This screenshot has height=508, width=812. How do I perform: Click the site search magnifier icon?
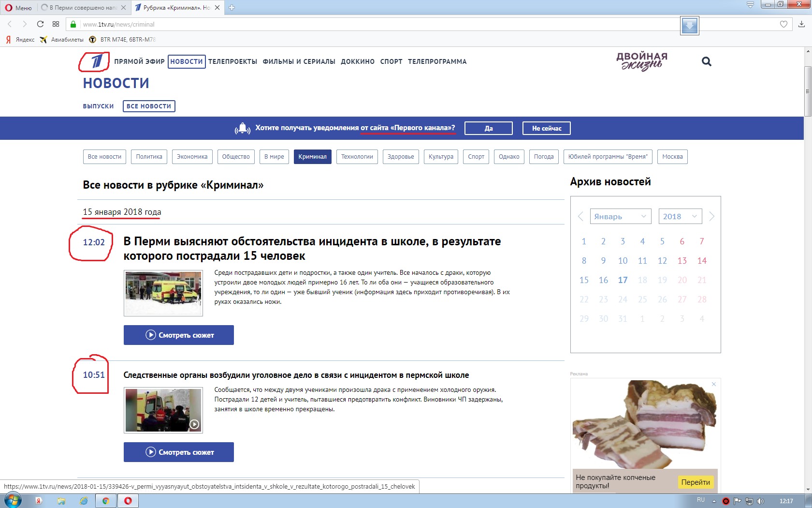[x=706, y=61]
